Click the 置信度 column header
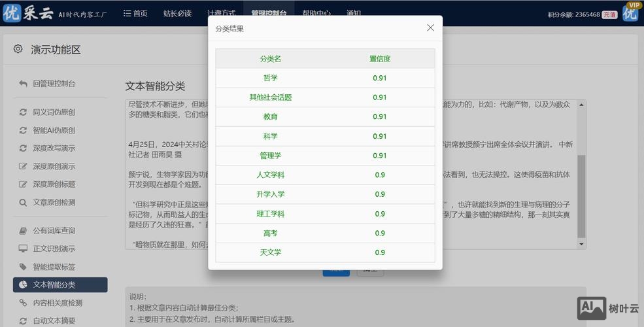 pos(380,59)
